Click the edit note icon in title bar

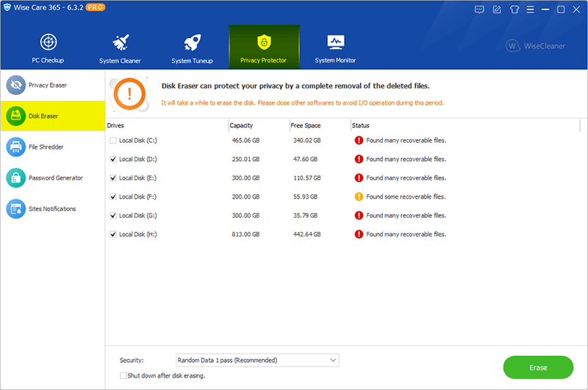(x=497, y=10)
